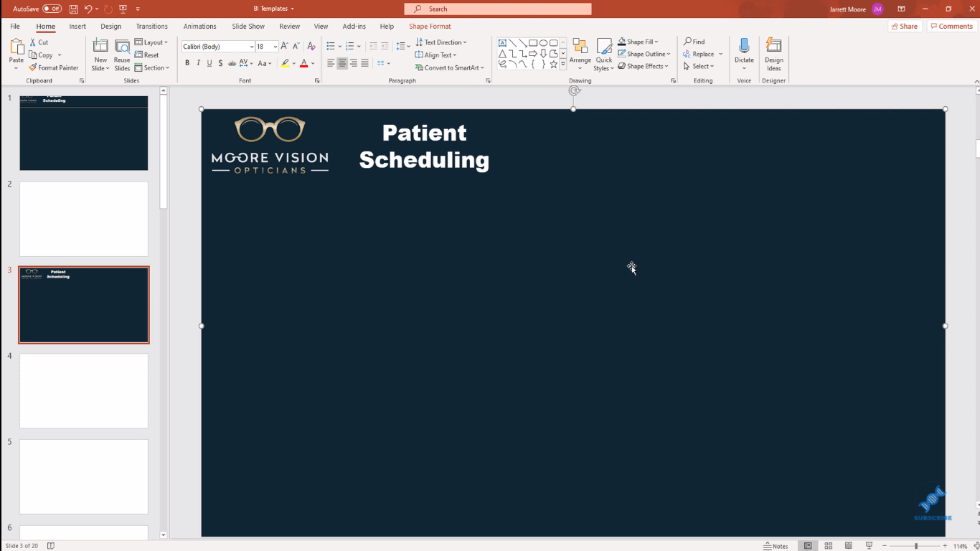Screen dimensions: 980x551
Task: Apply text shadow effect
Action: [x=220, y=63]
